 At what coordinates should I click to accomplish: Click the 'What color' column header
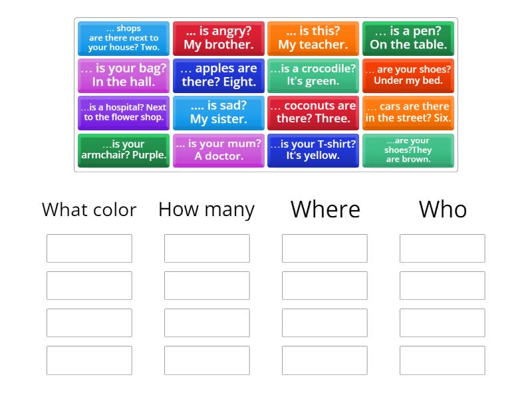point(88,209)
